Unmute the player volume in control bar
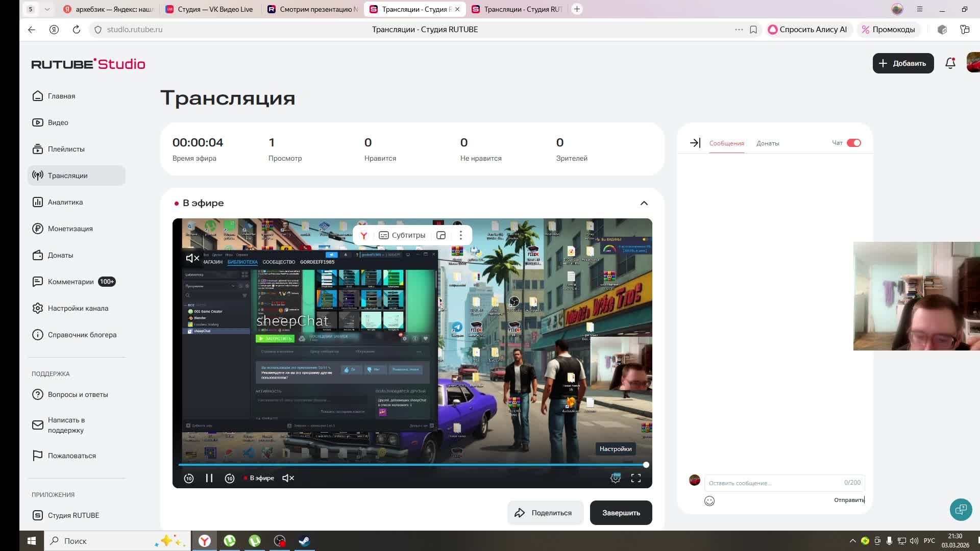This screenshot has width=980, height=551. pos(288,478)
